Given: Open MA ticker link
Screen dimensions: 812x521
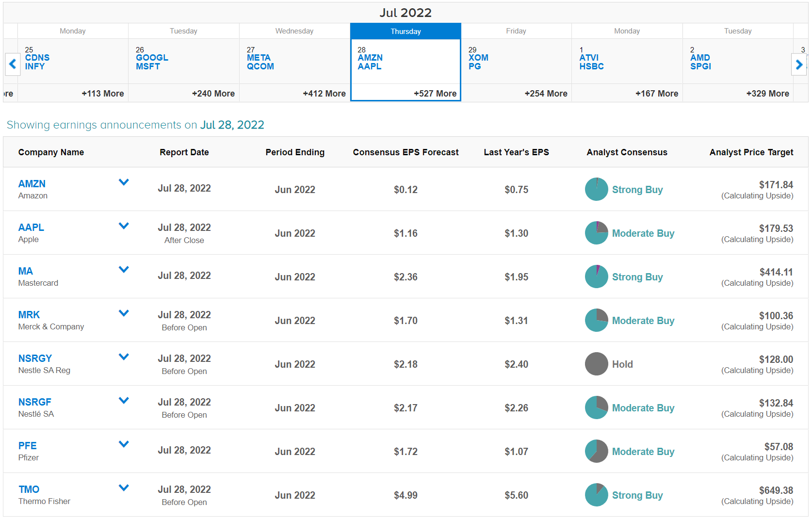Looking at the screenshot, I should point(26,271).
